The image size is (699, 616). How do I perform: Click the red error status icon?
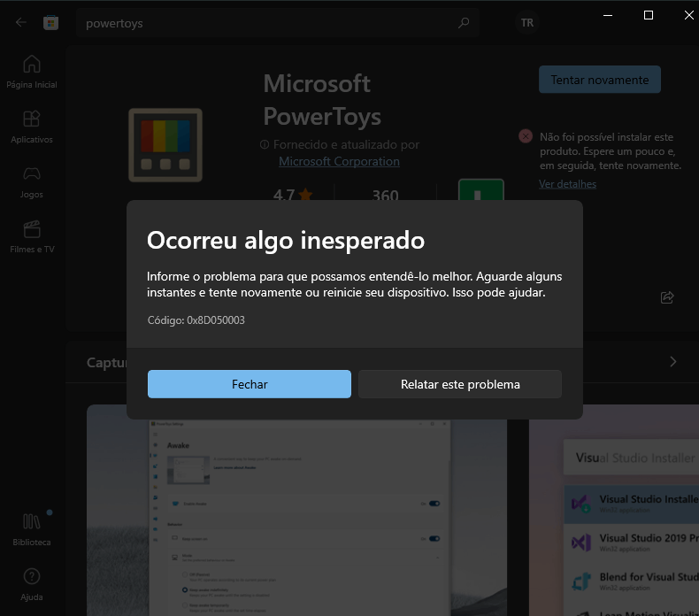click(526, 136)
